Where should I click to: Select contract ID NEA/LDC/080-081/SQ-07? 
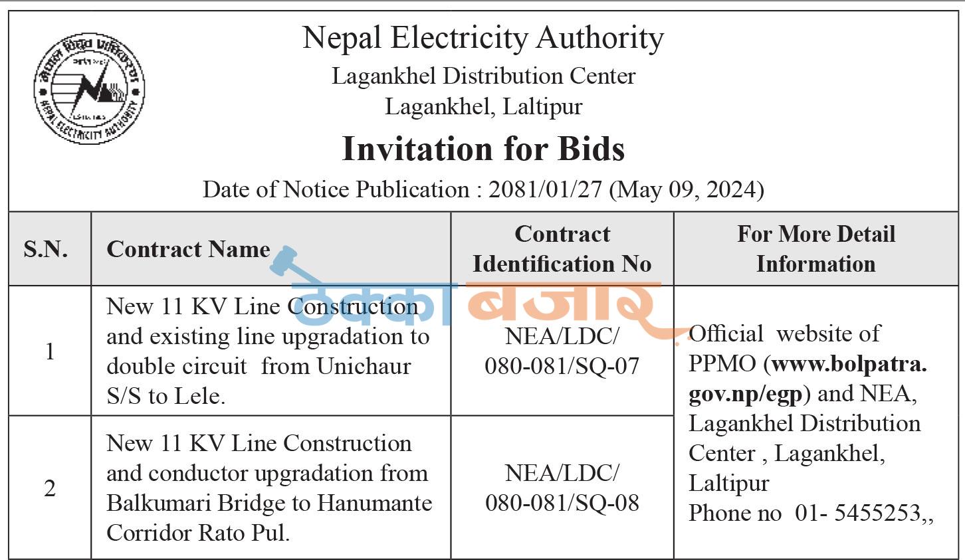(x=562, y=351)
